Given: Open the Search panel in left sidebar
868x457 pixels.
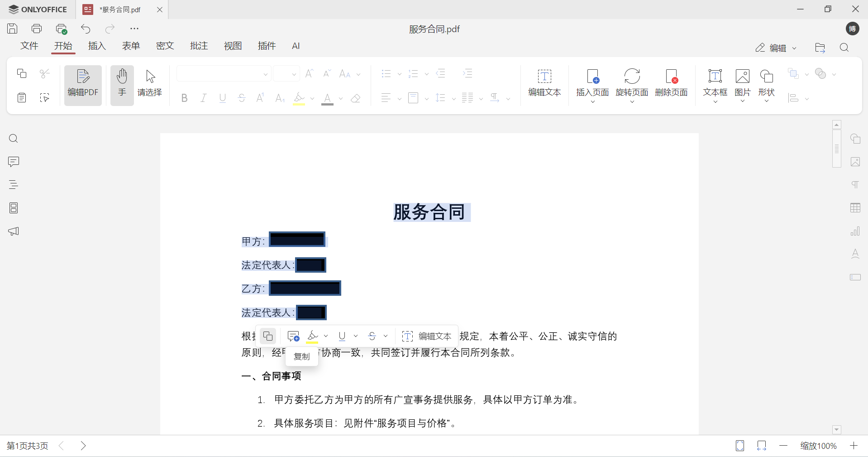Looking at the screenshot, I should click(x=13, y=138).
